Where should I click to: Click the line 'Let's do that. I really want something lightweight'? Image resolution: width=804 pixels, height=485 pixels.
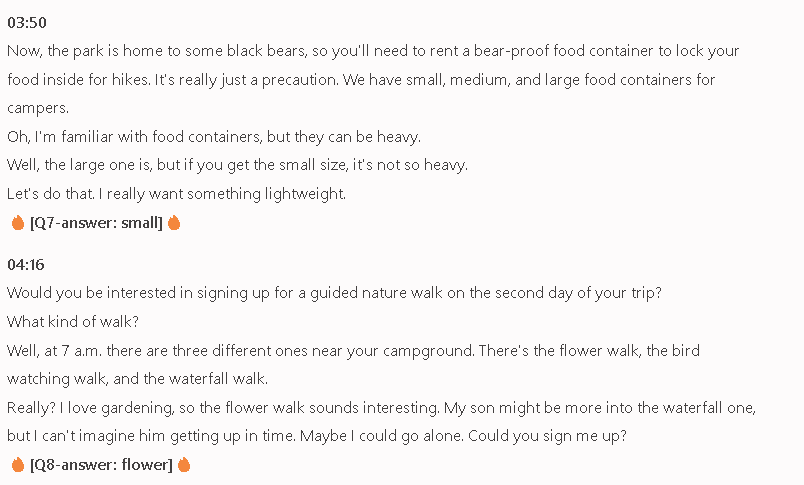point(176,194)
